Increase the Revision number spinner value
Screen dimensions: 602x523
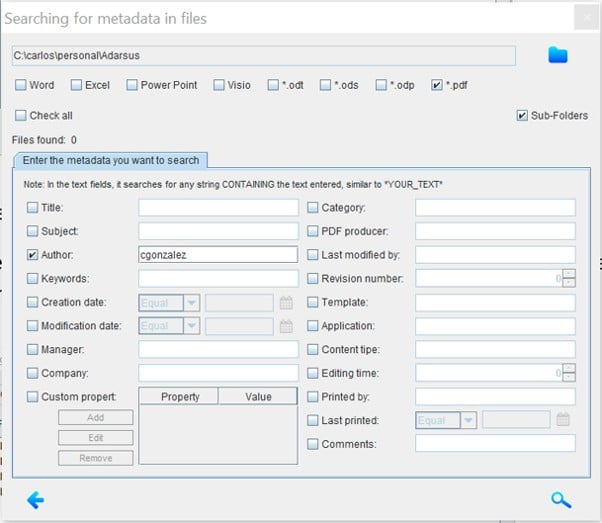point(569,274)
